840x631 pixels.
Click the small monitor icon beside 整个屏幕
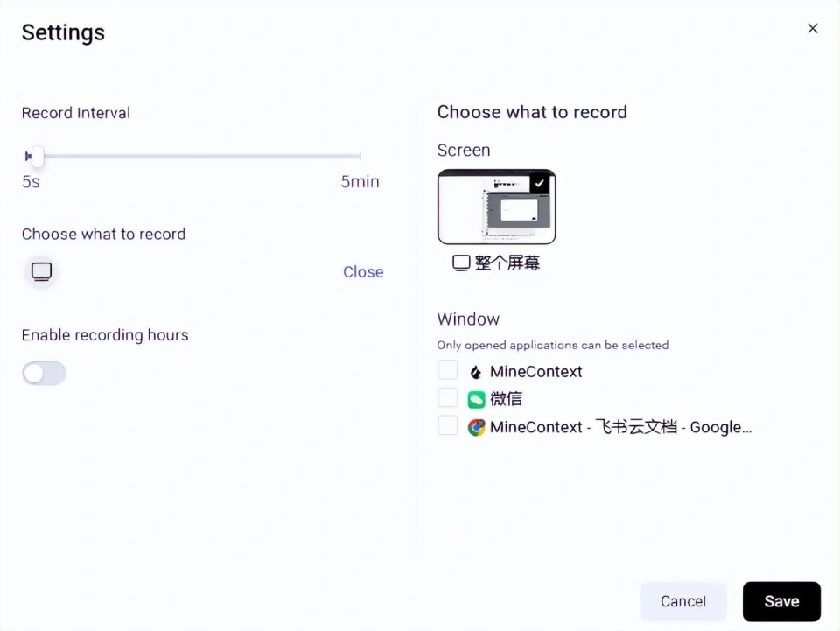click(461, 263)
